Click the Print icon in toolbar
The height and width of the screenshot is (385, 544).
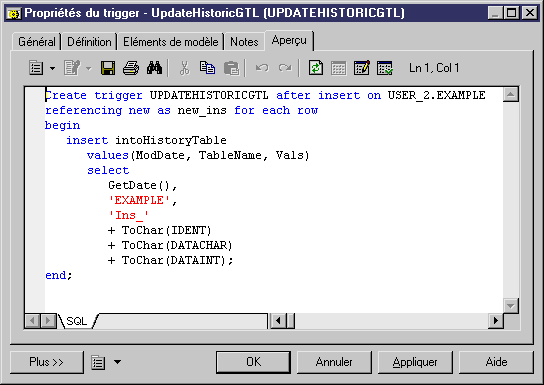[x=131, y=68]
